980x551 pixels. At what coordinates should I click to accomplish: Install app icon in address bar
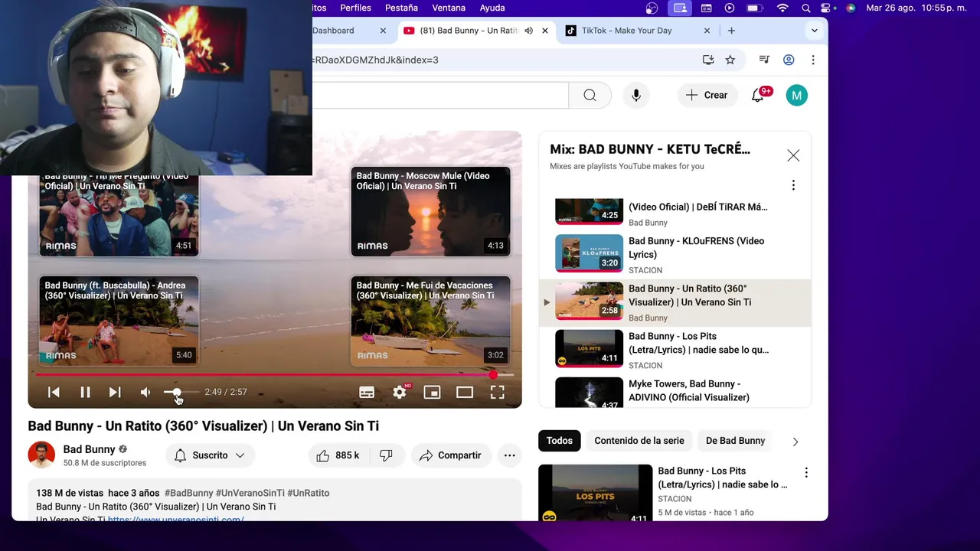coord(708,60)
